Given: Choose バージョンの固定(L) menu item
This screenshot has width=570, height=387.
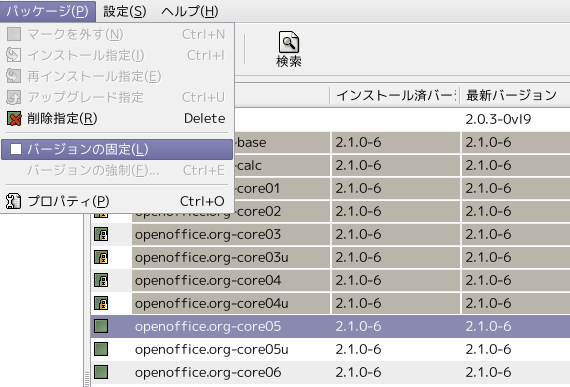Looking at the screenshot, I should 116,149.
